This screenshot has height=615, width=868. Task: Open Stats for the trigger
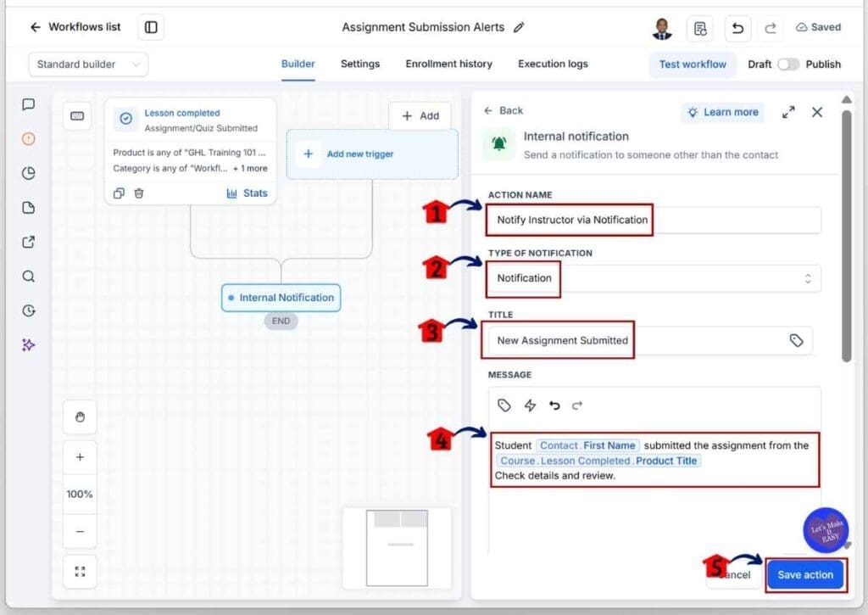pos(247,193)
